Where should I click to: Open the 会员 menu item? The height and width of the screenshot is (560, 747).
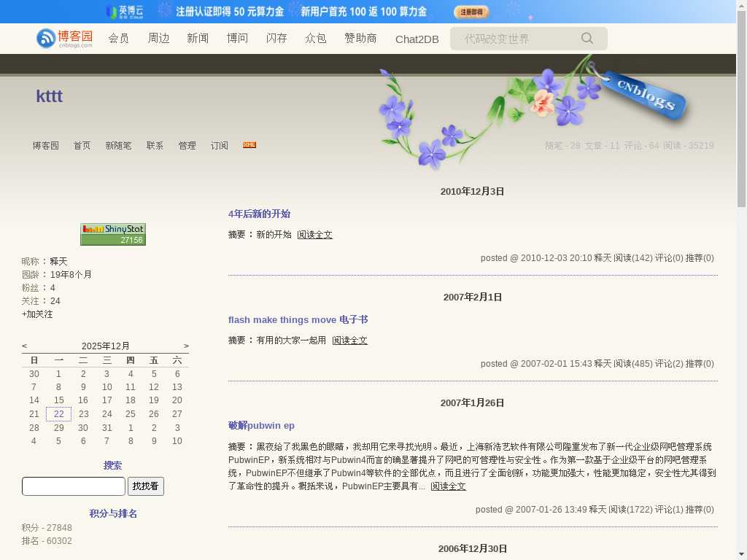pos(118,39)
